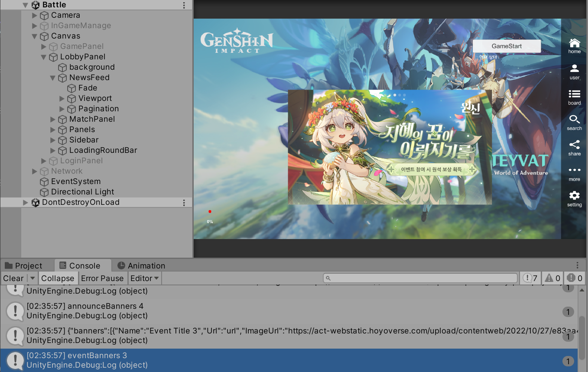Click the EventSystem cube icon
Screen dimensions: 588x372
point(44,181)
